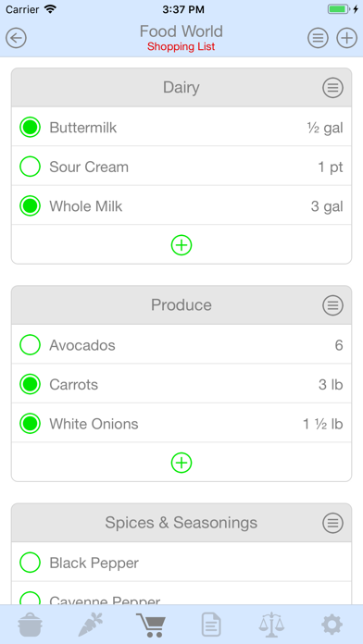Screen dimensions: 363x644
Task: Check off the Avocados item
Action: (30, 344)
